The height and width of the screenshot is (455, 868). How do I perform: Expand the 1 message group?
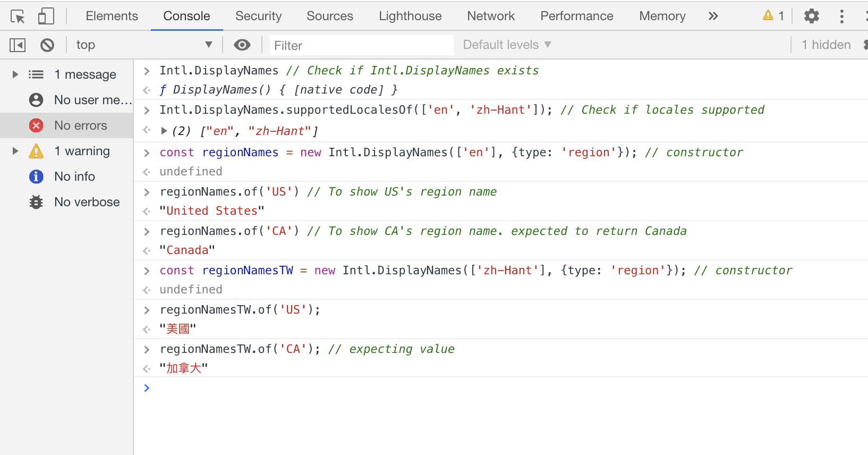click(x=15, y=74)
